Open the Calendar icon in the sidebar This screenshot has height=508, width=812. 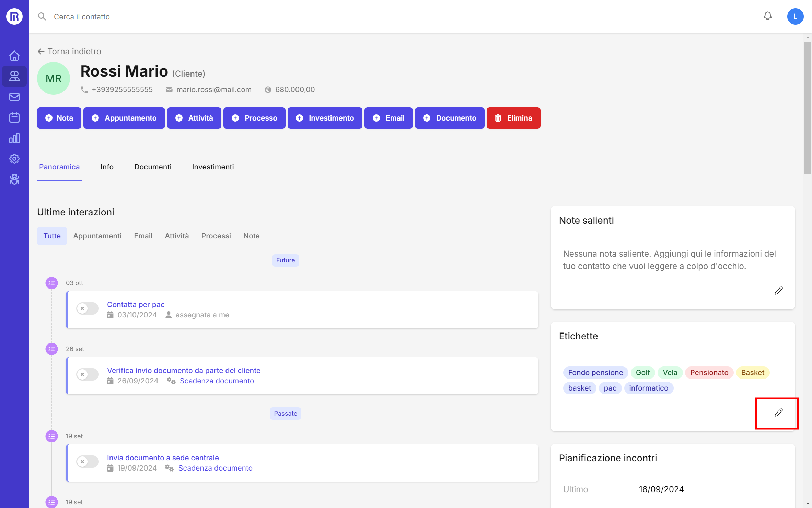14,117
